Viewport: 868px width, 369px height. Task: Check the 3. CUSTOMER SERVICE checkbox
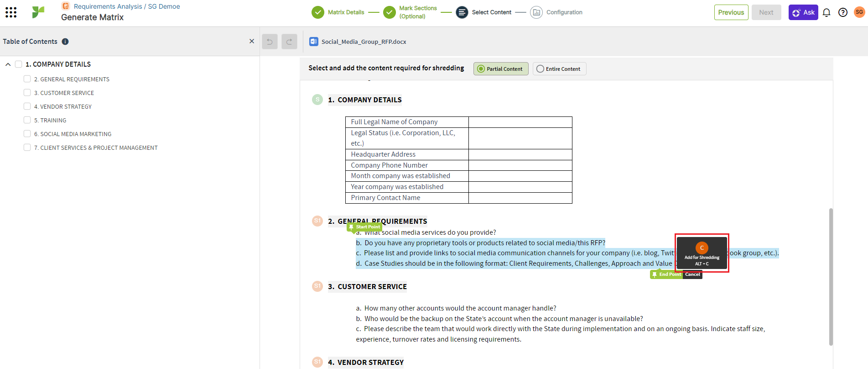27,93
